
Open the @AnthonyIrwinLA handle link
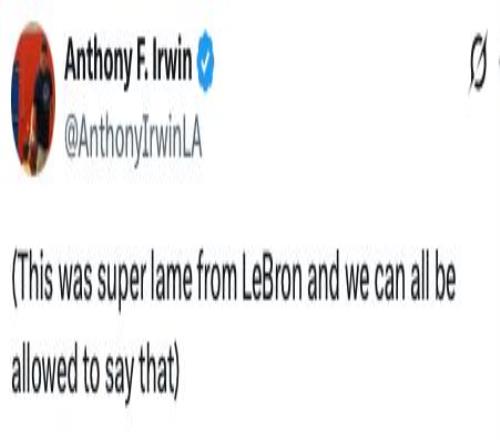click(133, 140)
